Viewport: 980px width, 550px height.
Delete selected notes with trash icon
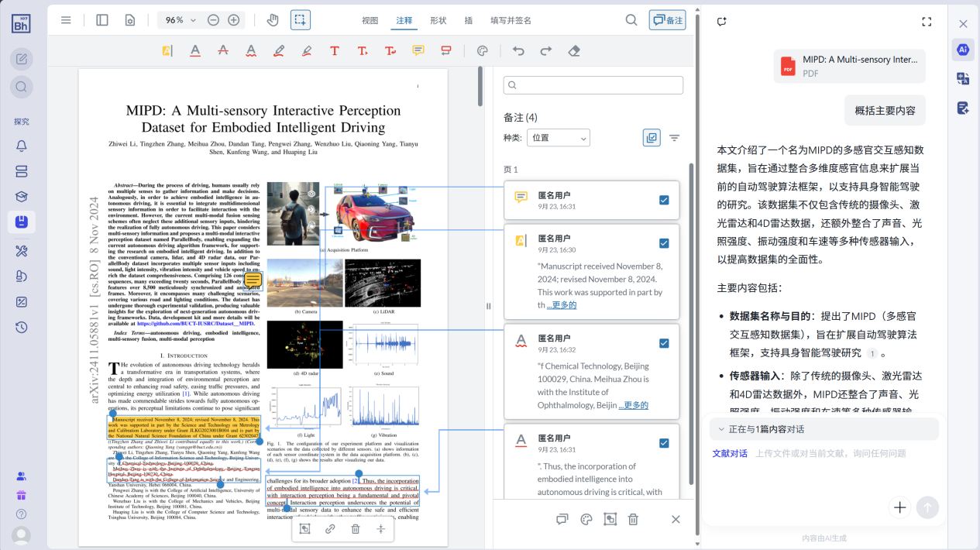633,520
